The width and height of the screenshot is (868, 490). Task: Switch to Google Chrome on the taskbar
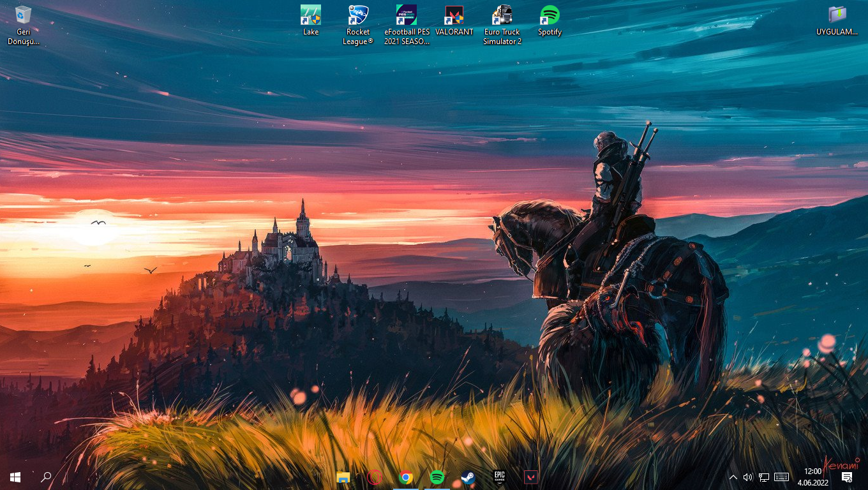pos(406,477)
